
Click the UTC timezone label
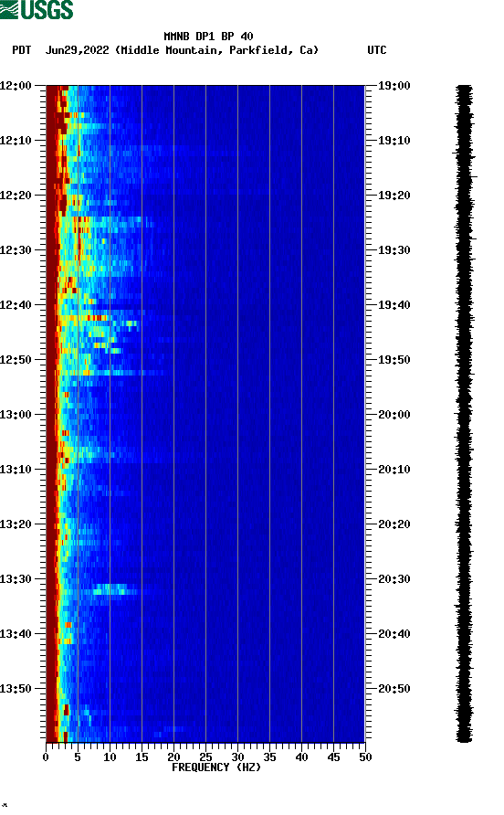377,50
